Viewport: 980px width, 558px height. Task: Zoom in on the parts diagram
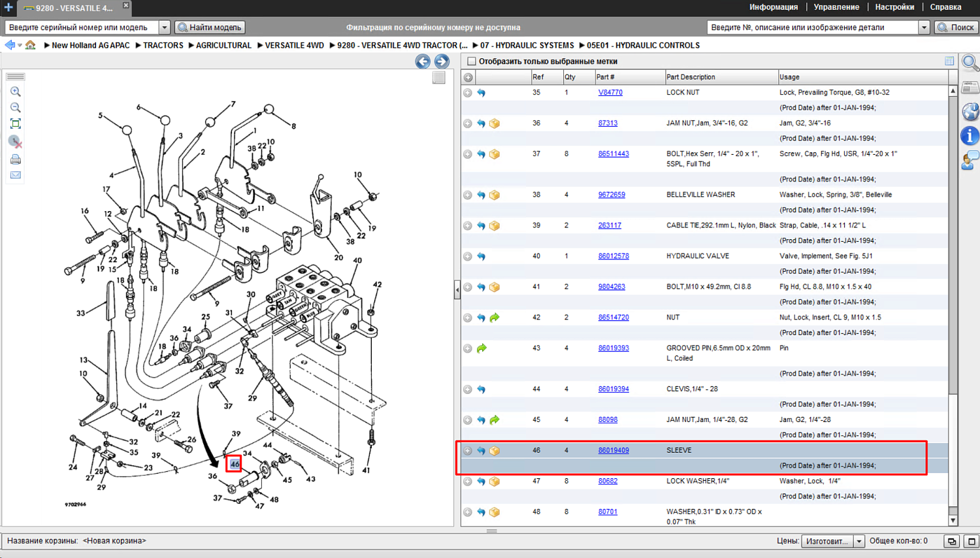coord(15,92)
